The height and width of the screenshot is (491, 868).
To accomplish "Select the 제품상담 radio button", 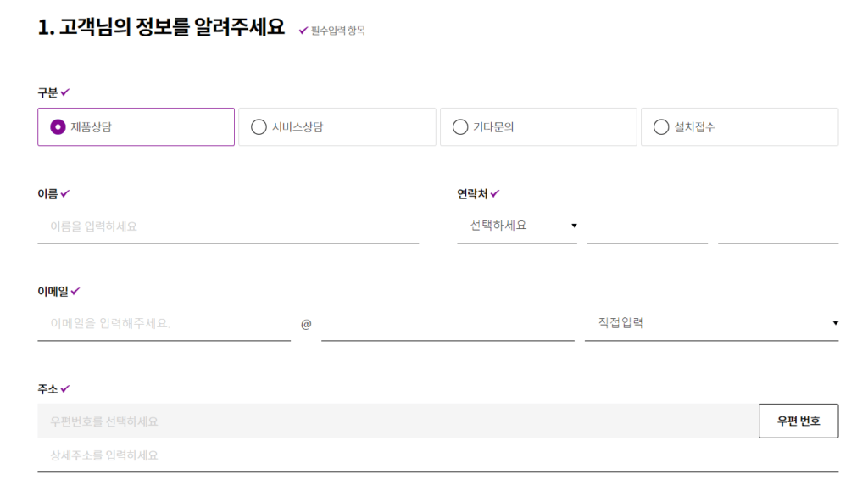I will 58,127.
